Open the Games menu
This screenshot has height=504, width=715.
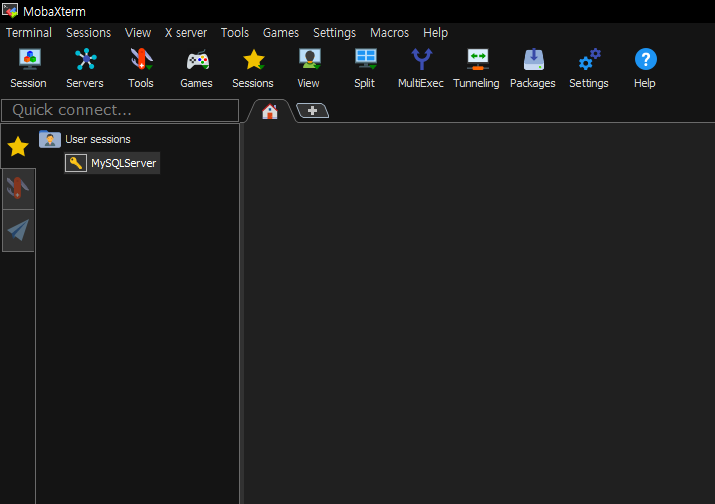[281, 33]
